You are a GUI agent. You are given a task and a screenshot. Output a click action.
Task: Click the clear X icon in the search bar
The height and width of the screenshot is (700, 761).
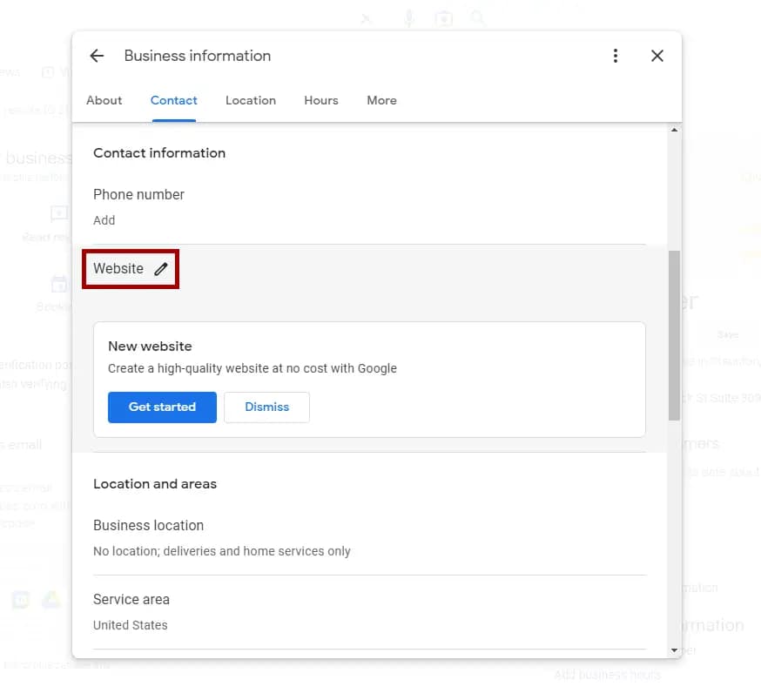[366, 17]
